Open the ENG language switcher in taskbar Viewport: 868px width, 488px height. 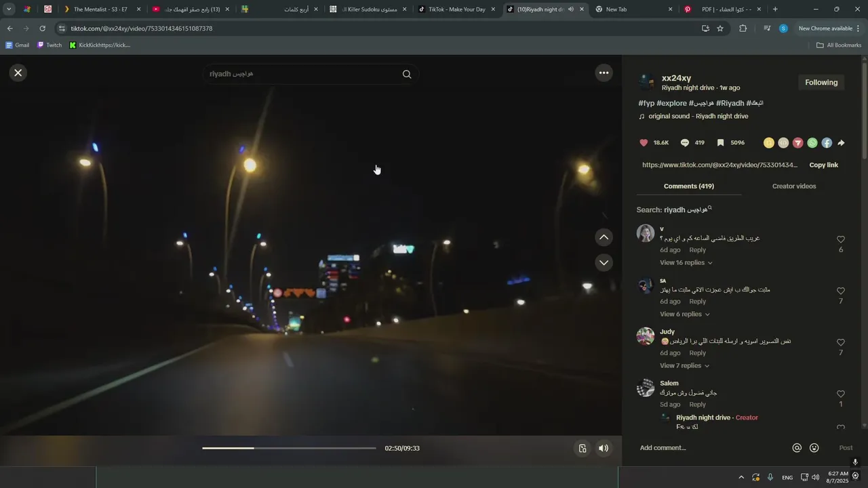tap(787, 478)
